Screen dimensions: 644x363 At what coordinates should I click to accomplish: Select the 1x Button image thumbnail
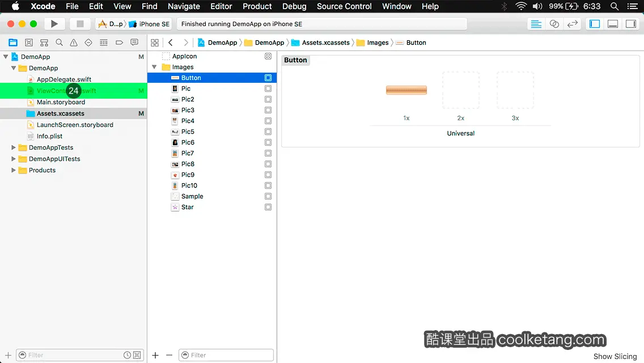[x=406, y=90]
